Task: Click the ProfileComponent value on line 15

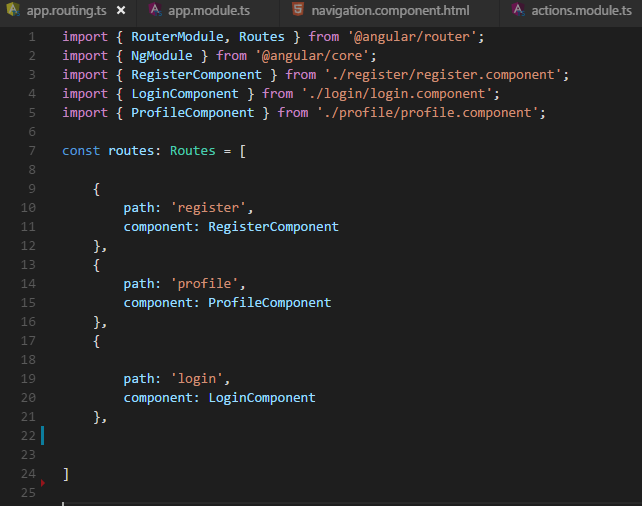Action: tap(269, 303)
